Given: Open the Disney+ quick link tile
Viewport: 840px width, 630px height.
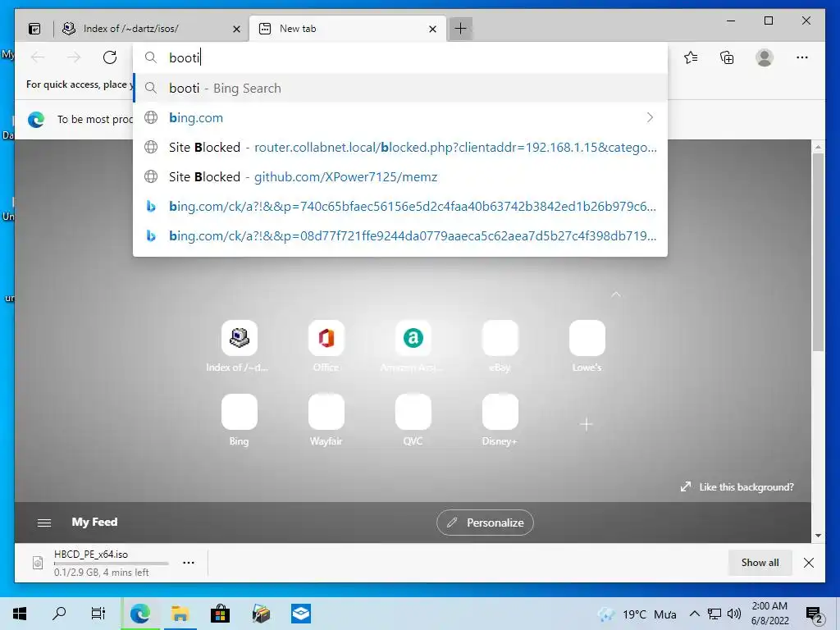Looking at the screenshot, I should [500, 412].
